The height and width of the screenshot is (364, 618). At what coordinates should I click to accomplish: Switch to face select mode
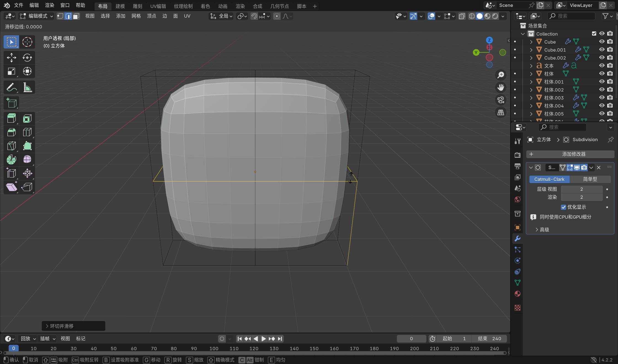coord(76,16)
